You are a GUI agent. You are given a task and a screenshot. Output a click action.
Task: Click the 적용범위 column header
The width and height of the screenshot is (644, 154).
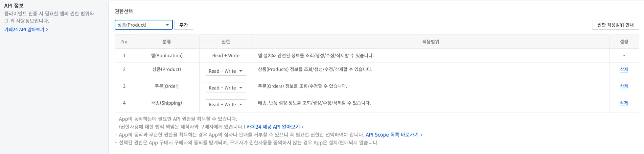pyautogui.click(x=430, y=42)
